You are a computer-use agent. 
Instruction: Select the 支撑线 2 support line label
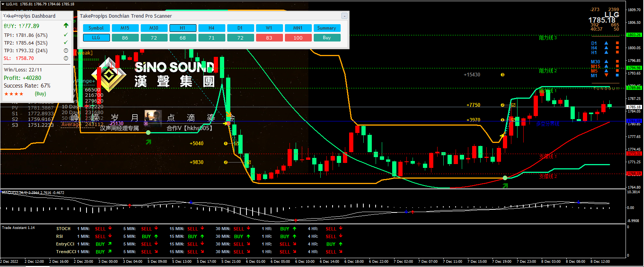tap(548, 176)
